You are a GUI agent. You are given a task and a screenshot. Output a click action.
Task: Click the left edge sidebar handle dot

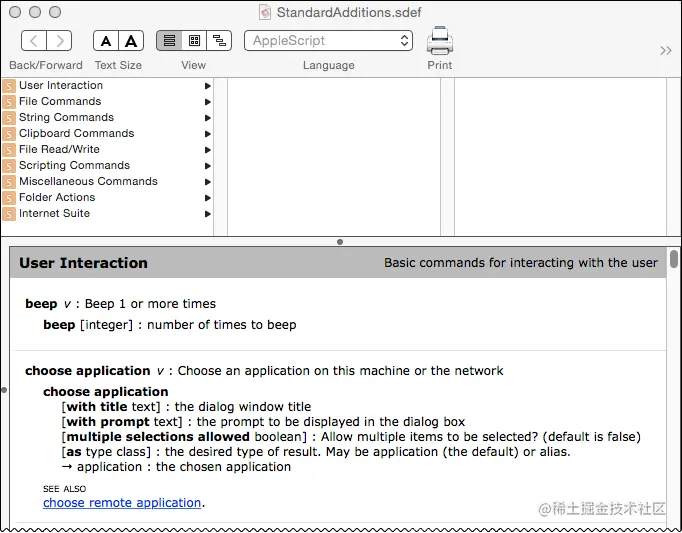pyautogui.click(x=4, y=390)
